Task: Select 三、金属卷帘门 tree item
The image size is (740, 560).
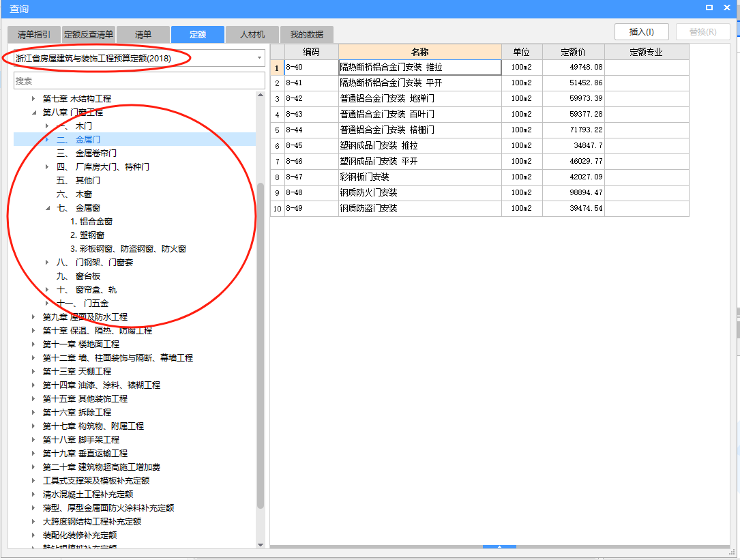Action: 87,153
